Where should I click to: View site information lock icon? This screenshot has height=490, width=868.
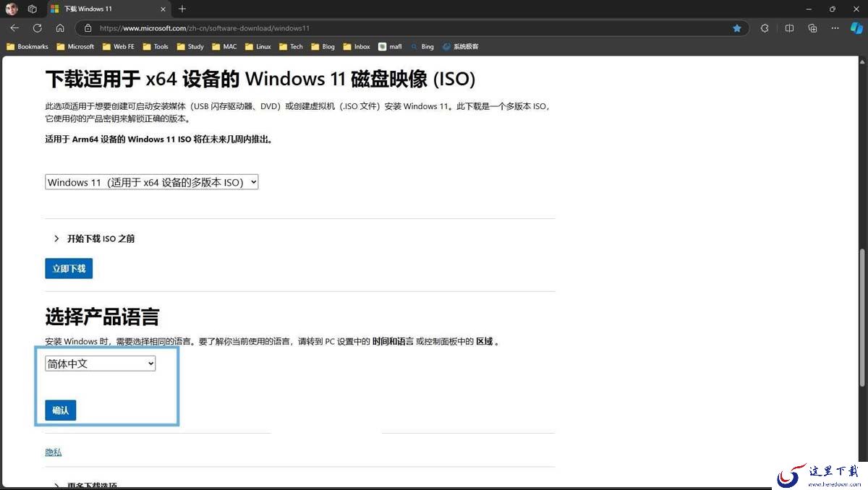pyautogui.click(x=88, y=28)
